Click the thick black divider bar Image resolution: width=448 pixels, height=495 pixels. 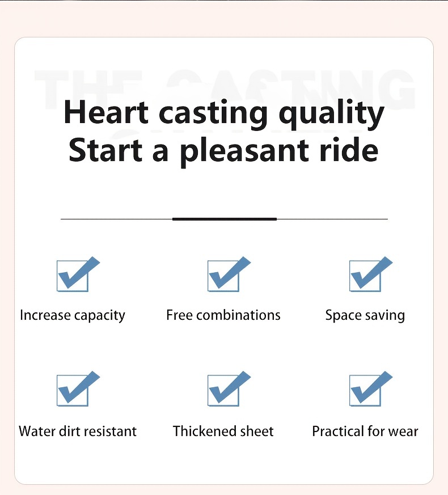pos(224,219)
